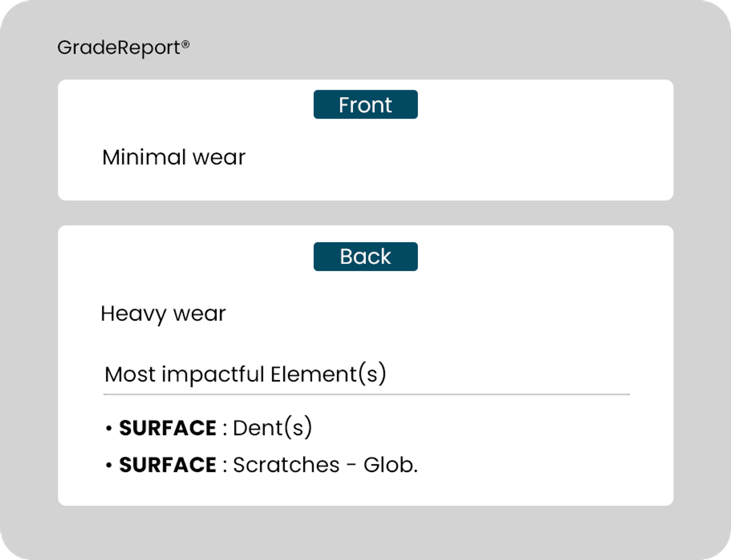Click the word "Most" in the heading
This screenshot has height=560, width=731.
tap(130, 374)
